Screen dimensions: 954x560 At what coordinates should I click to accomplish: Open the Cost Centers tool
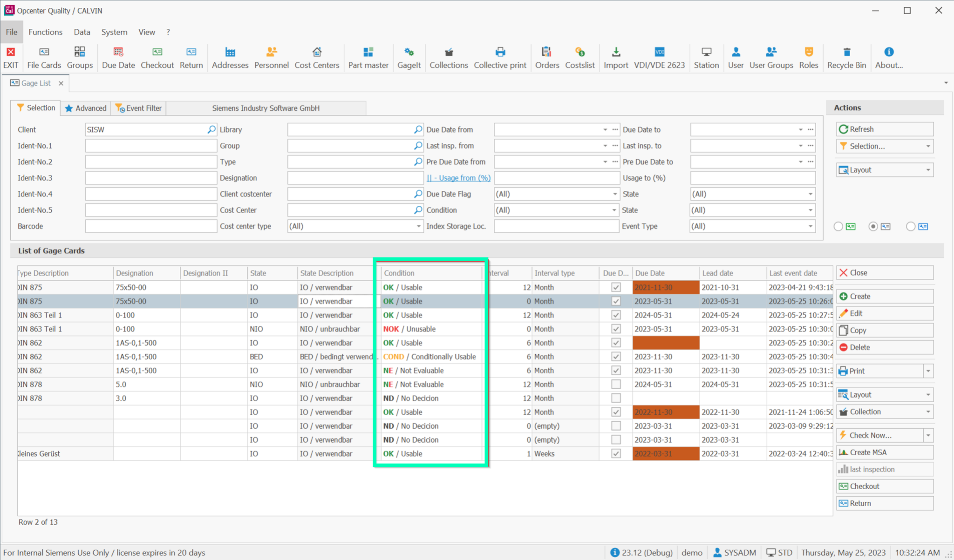pos(317,57)
